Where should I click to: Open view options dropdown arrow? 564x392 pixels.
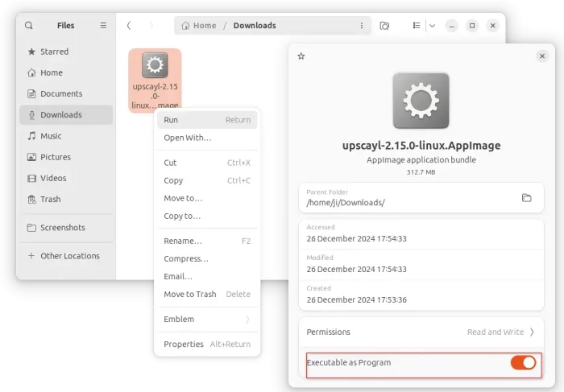coord(433,26)
